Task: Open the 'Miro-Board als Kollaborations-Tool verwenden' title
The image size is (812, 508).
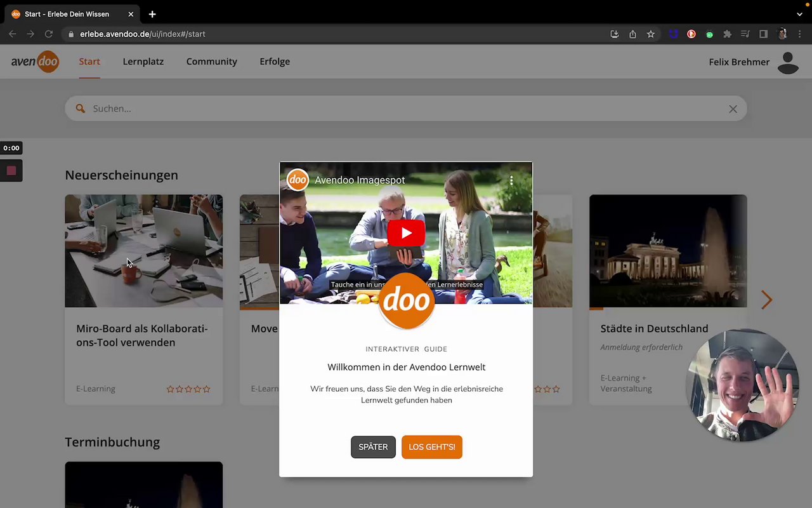Action: click(x=142, y=335)
